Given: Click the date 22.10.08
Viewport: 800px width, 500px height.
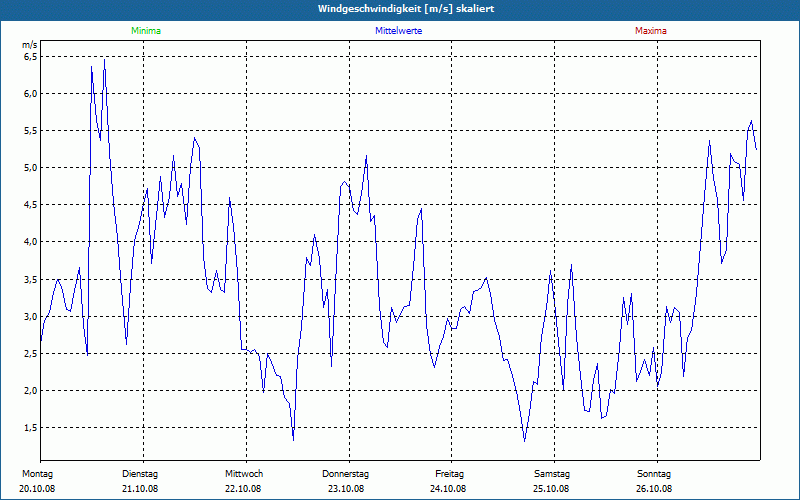Looking at the screenshot, I should [243, 489].
